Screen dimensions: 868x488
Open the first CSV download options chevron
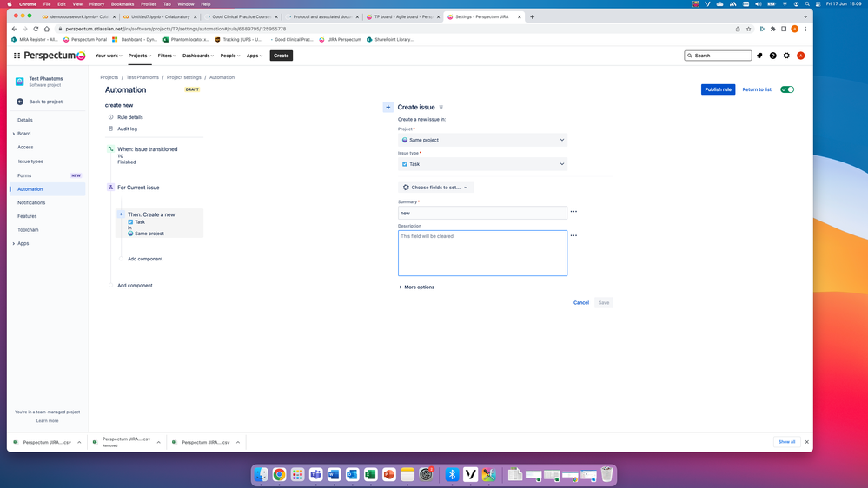pyautogui.click(x=79, y=442)
